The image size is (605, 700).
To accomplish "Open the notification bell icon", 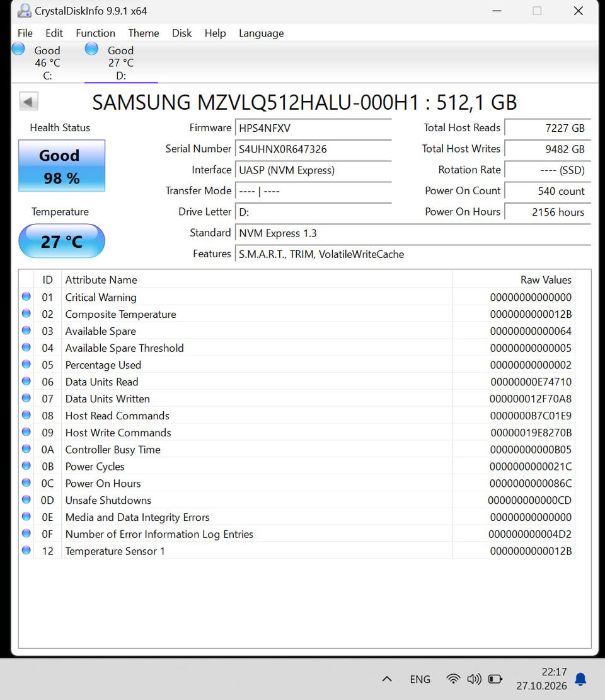I will [580, 679].
